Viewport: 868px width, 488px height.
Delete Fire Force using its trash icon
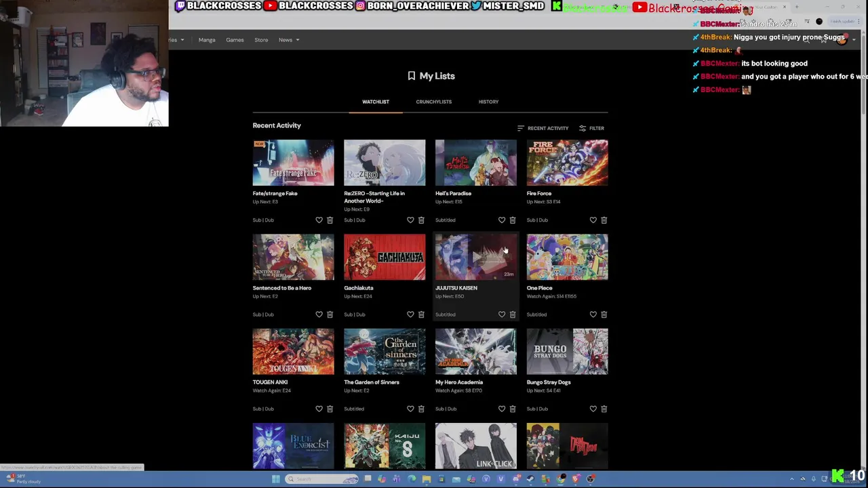pyautogui.click(x=604, y=220)
